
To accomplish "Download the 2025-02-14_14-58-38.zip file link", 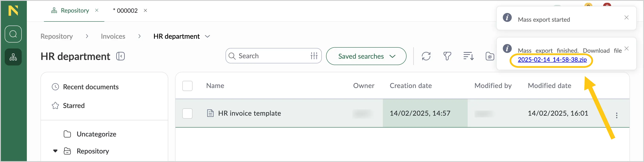I will (552, 60).
